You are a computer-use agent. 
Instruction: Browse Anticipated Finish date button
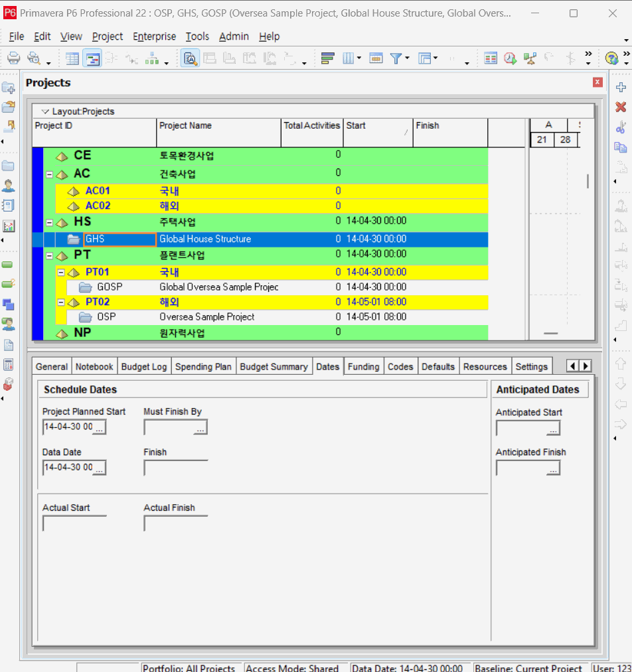(x=554, y=469)
